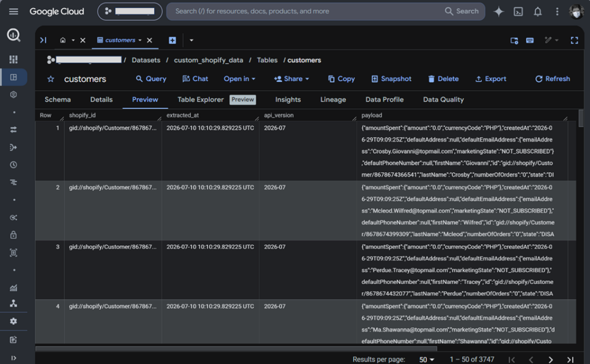Switch to the Schema tab
The height and width of the screenshot is (364, 590).
point(58,100)
